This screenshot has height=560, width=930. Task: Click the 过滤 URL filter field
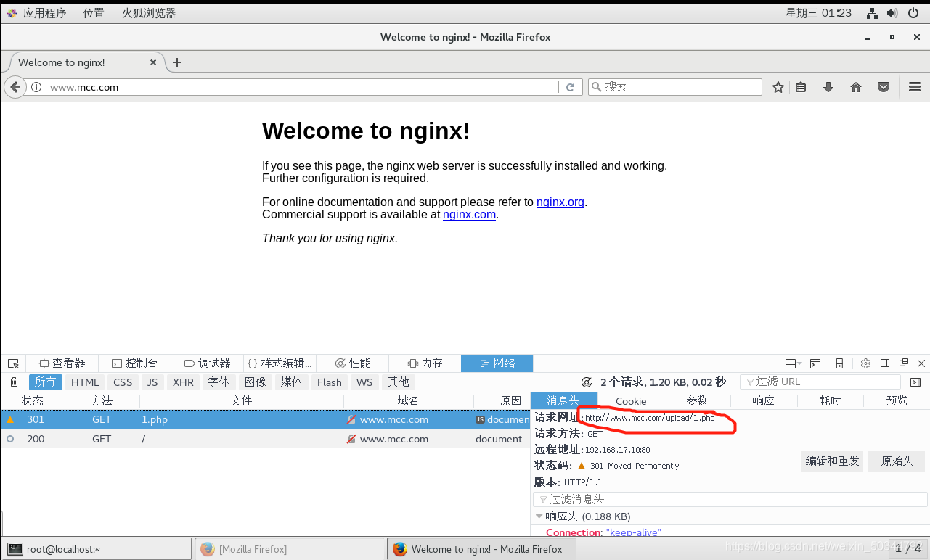(820, 382)
